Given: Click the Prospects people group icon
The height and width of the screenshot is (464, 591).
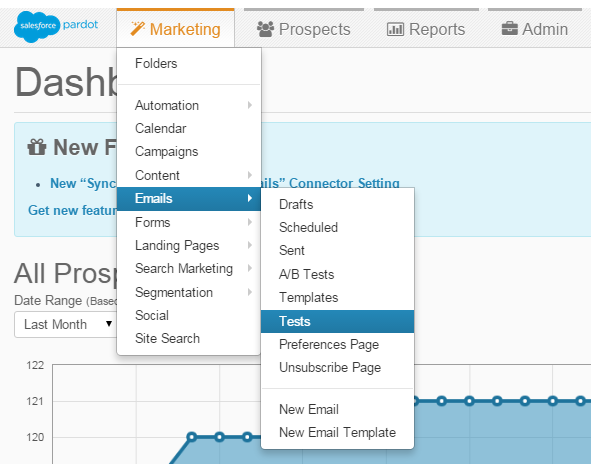Looking at the screenshot, I should pos(265,29).
